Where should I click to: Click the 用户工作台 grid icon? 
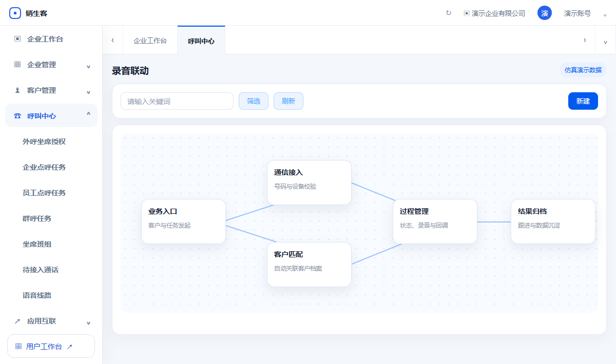point(18,347)
